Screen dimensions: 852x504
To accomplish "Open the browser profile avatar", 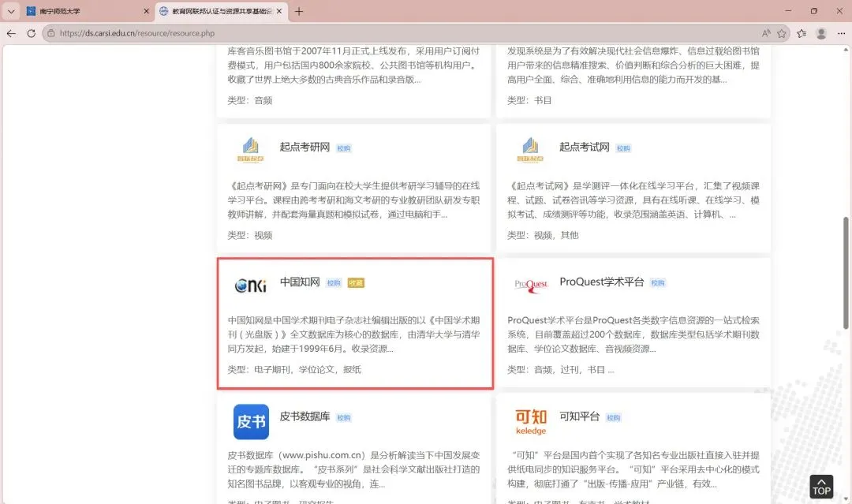I will tap(821, 33).
